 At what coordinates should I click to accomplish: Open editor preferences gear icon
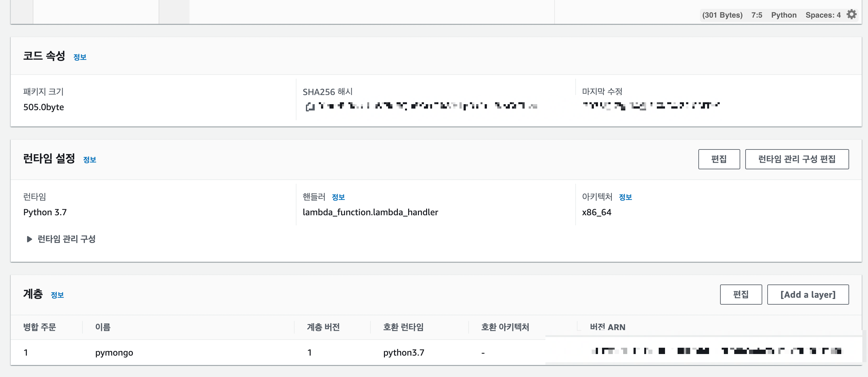[x=852, y=14]
